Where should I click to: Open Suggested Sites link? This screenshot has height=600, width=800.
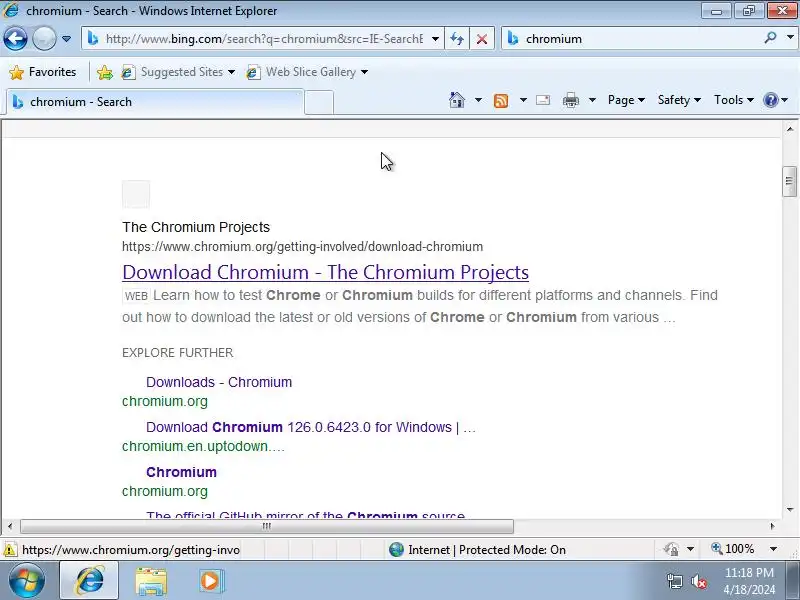coord(178,72)
